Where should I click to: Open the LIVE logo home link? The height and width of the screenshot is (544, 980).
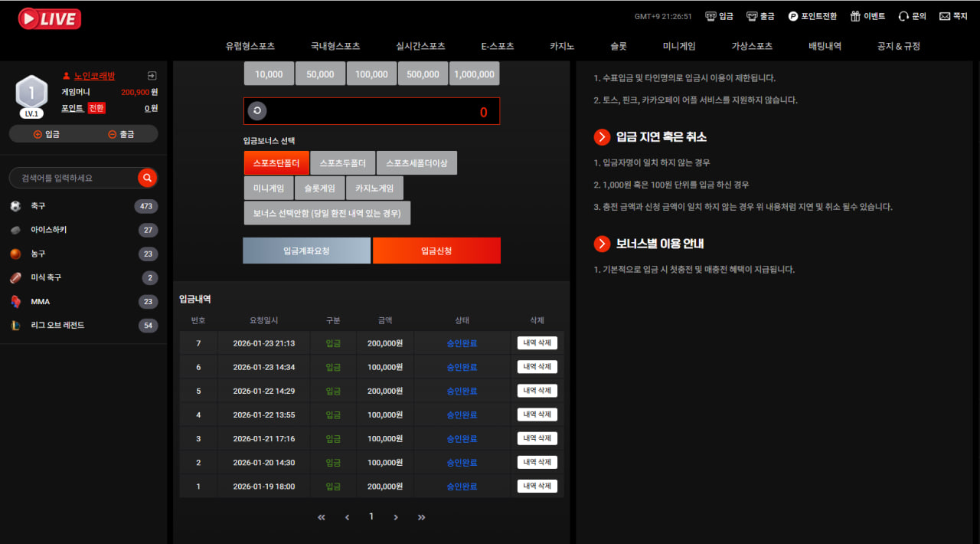tap(50, 19)
